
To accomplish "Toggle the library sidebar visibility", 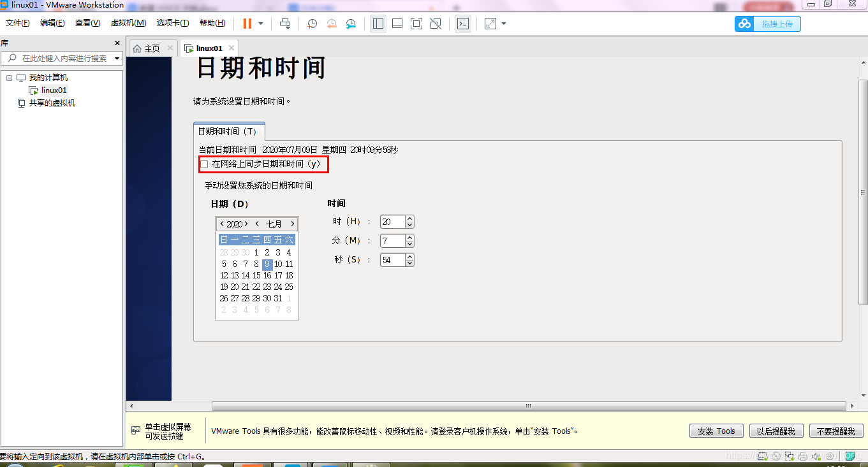I will point(378,24).
